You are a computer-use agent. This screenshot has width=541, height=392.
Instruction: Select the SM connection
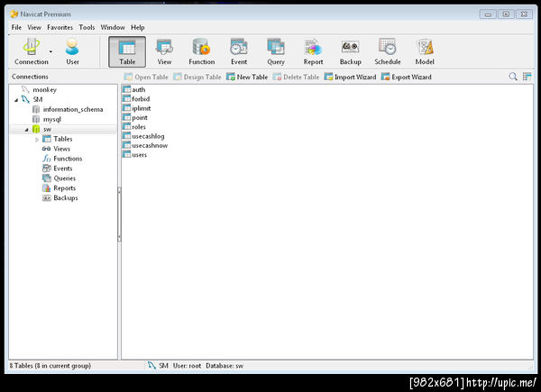click(38, 100)
